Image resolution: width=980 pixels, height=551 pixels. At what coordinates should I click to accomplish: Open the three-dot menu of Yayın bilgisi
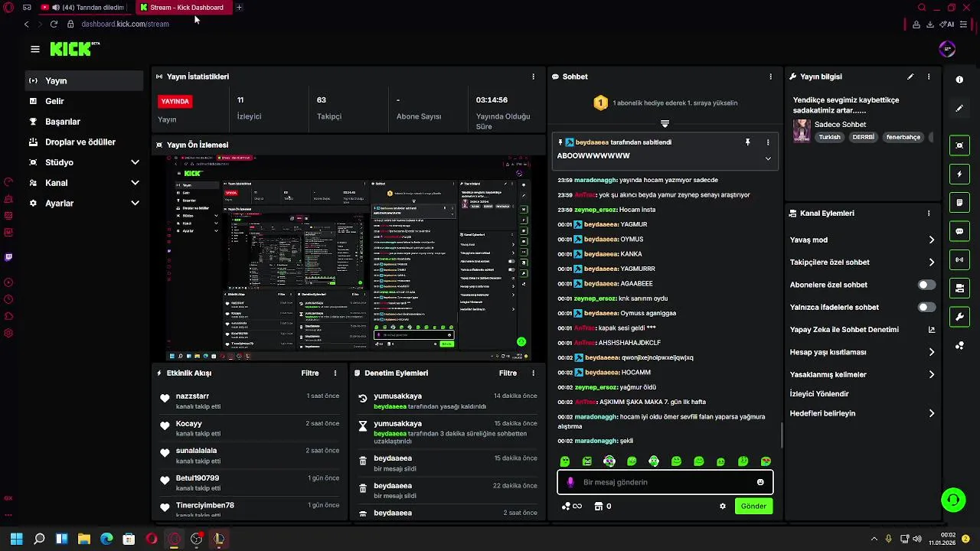pyautogui.click(x=929, y=77)
